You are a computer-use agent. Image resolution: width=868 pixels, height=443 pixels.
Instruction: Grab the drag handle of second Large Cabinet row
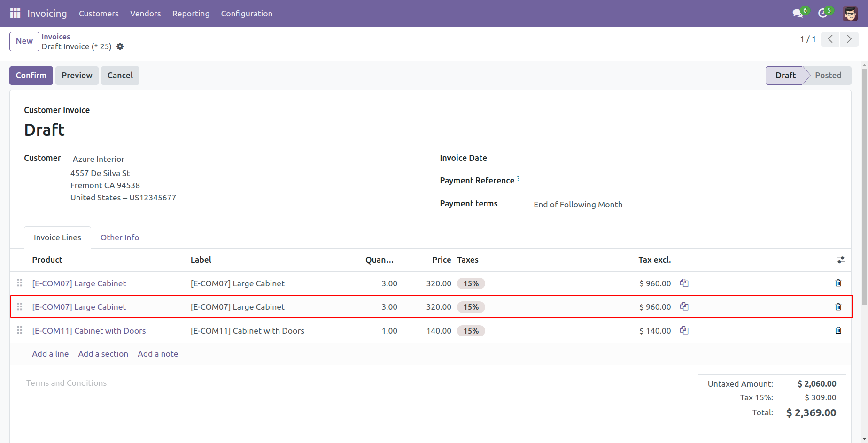click(20, 307)
